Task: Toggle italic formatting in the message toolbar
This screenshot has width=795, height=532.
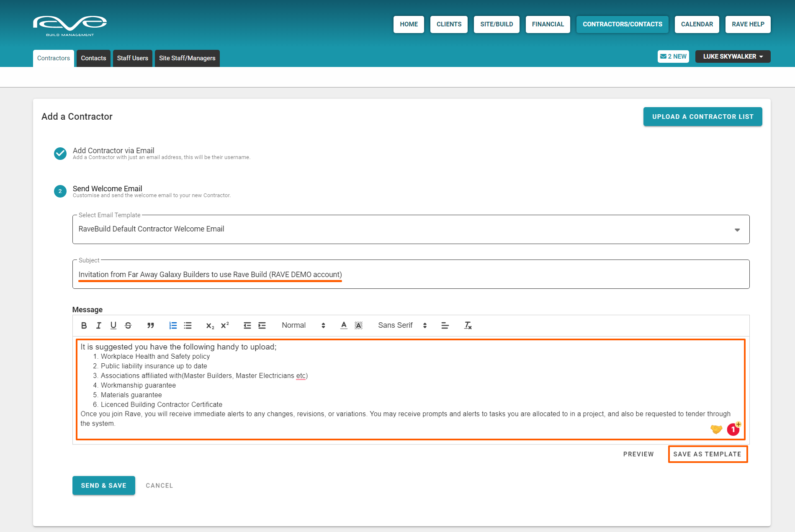Action: [x=98, y=326]
